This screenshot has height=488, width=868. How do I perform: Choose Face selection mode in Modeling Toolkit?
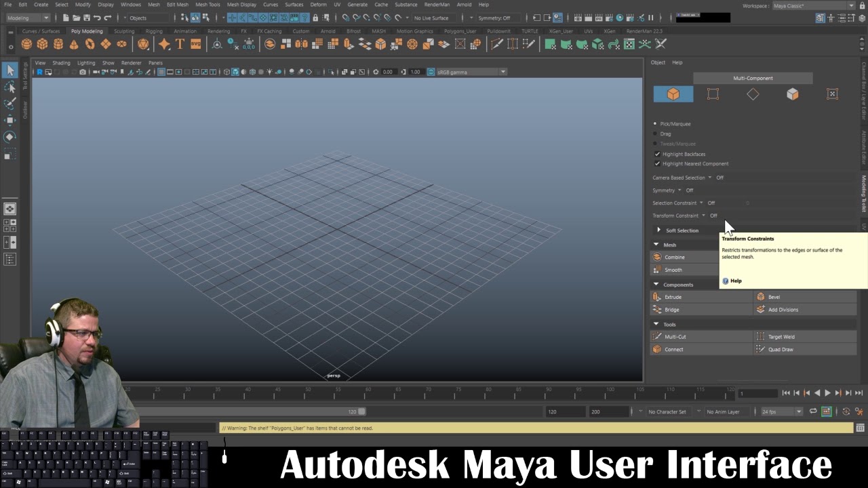pyautogui.click(x=793, y=94)
